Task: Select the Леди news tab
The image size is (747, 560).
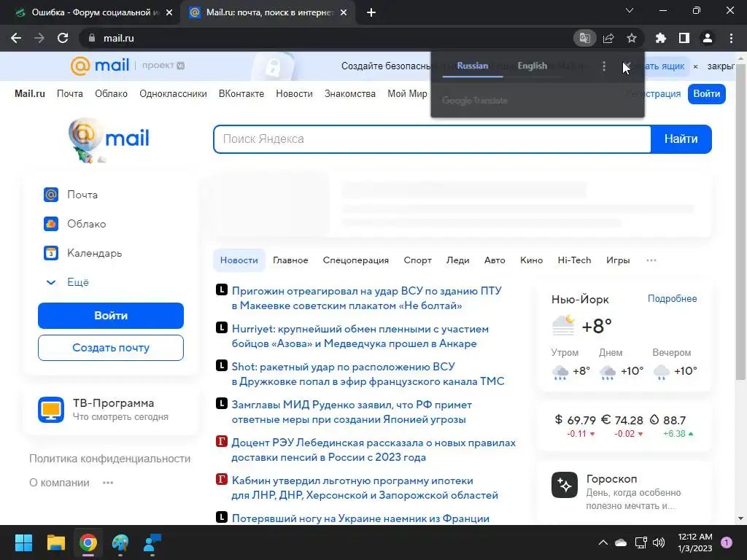Action: (x=457, y=260)
